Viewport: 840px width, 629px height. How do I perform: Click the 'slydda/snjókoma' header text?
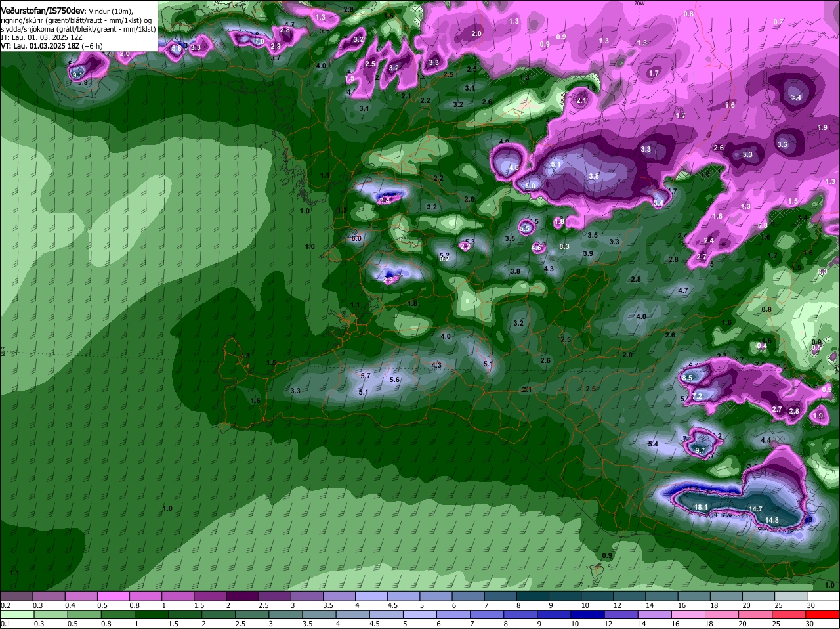tap(28, 29)
